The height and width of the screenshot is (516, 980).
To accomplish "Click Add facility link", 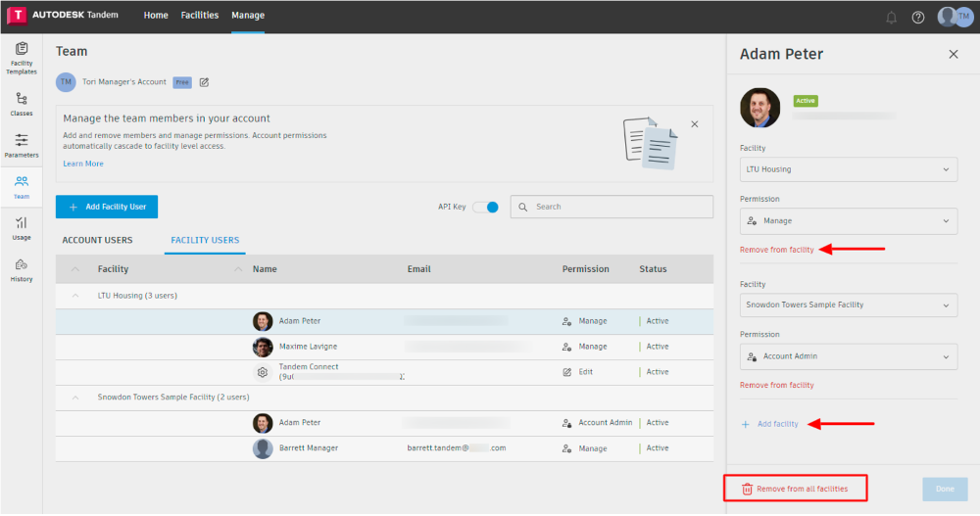I will point(770,424).
